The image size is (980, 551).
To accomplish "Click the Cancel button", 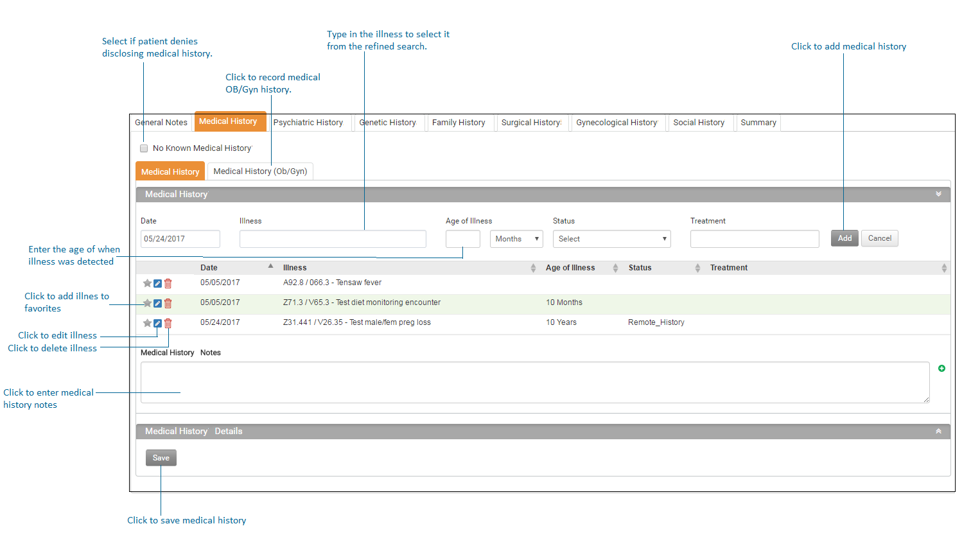I will [879, 238].
